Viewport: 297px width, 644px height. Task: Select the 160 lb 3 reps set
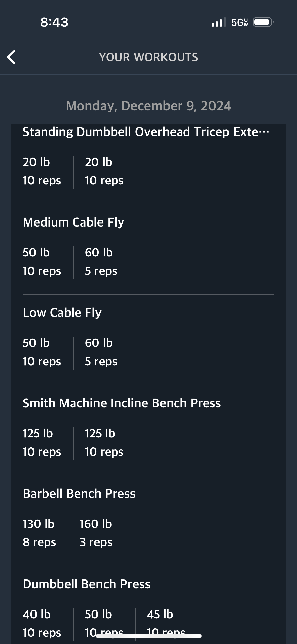(96, 533)
